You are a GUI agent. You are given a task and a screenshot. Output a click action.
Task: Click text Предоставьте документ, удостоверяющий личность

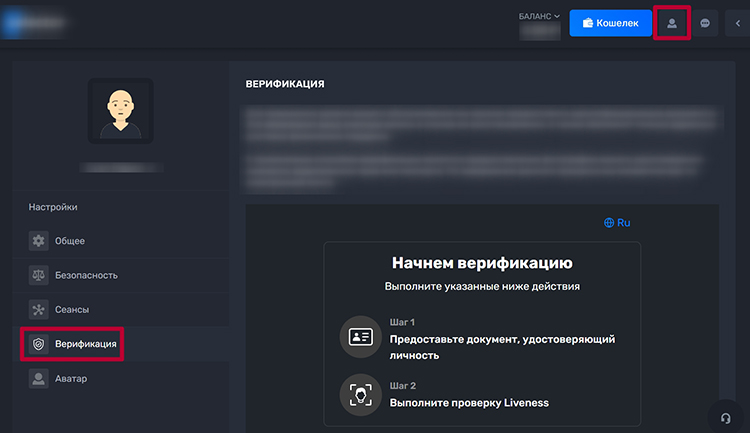[502, 347]
